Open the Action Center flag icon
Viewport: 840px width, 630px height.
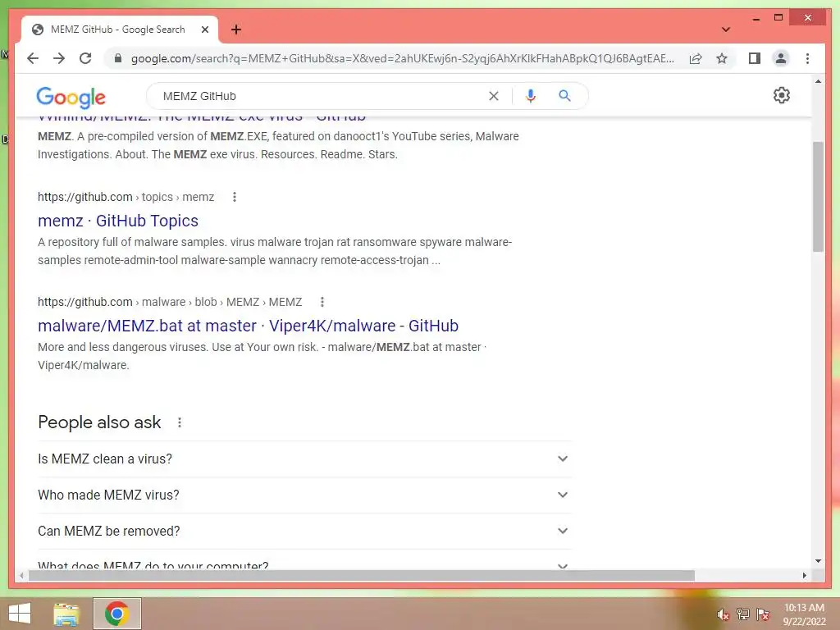click(x=763, y=614)
